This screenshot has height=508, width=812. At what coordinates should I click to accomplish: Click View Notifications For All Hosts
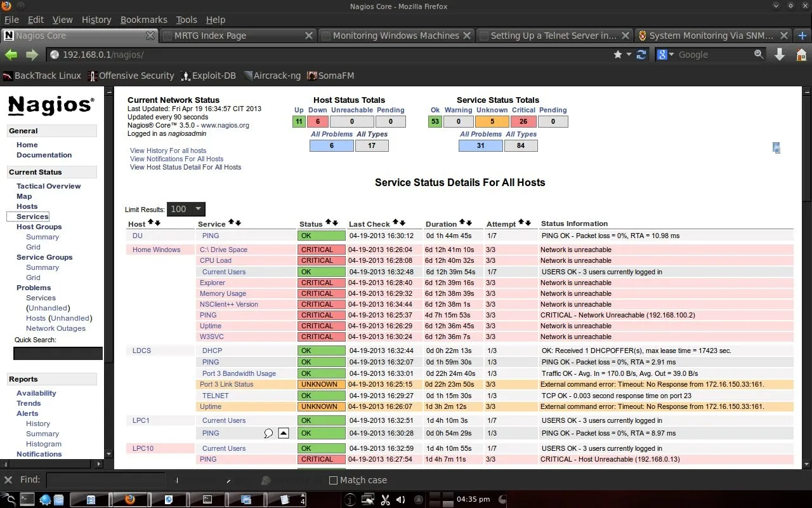click(x=177, y=159)
